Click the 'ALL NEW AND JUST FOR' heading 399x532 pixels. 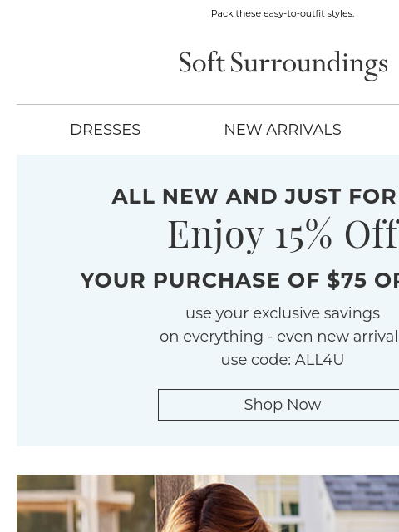[254, 196]
